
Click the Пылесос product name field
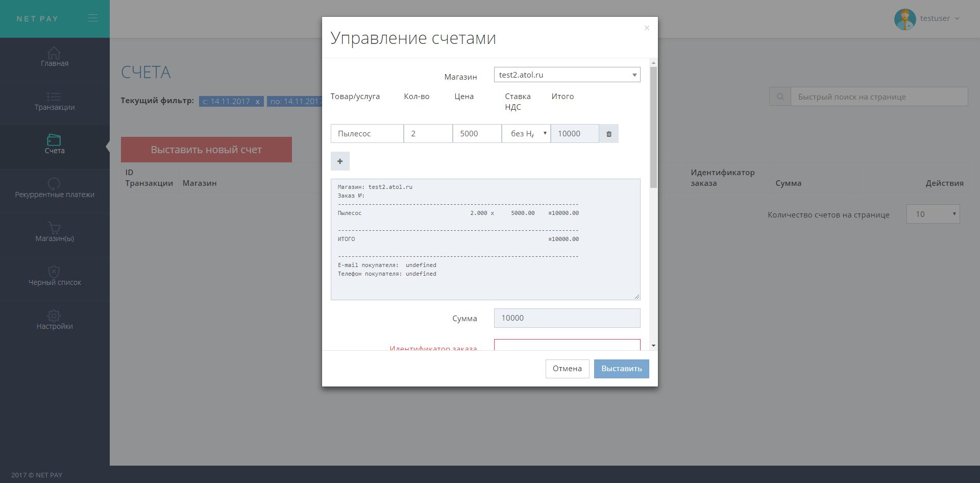point(367,134)
